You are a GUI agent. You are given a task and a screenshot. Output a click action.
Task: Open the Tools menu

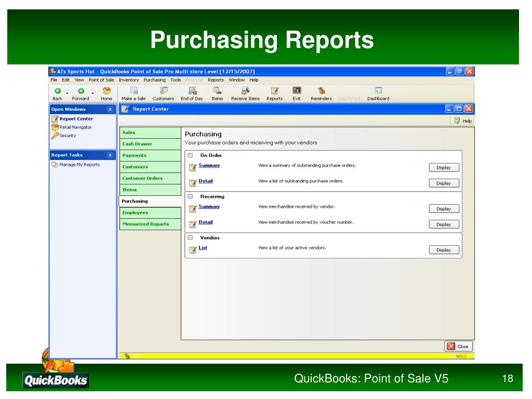pos(176,80)
